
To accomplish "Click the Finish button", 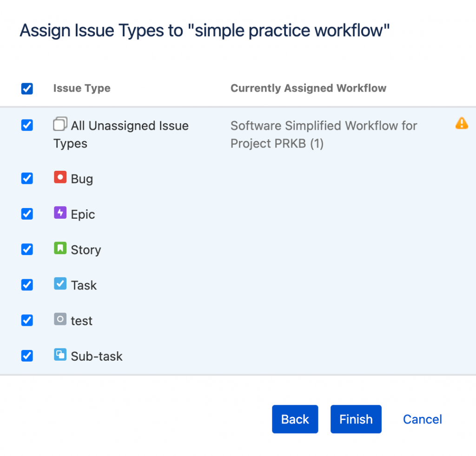I will pos(356,419).
